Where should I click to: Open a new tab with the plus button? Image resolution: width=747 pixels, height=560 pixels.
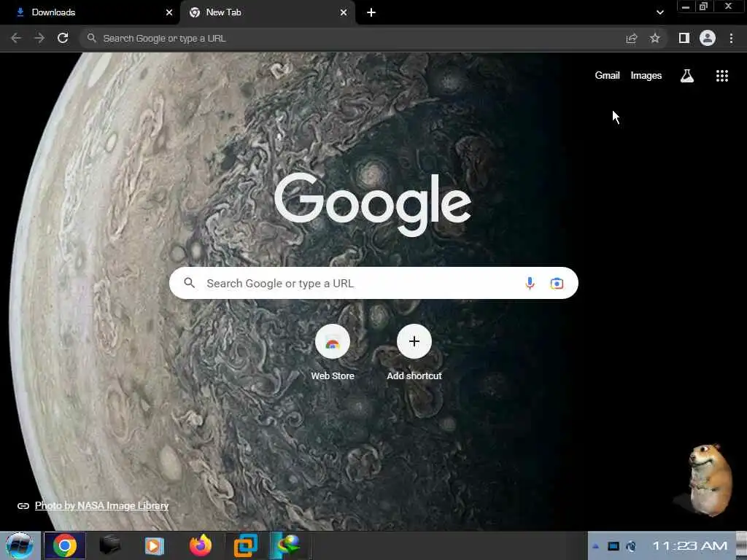click(371, 12)
